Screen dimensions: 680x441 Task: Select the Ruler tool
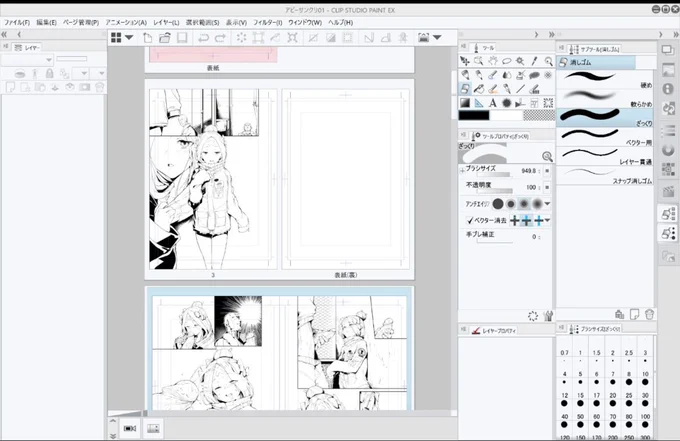(479, 103)
